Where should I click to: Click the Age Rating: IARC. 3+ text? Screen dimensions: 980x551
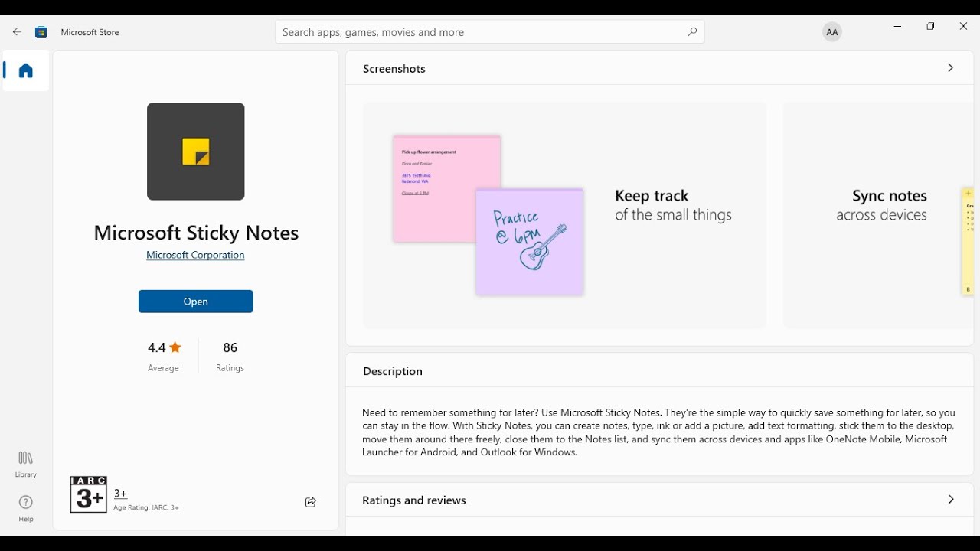(146, 508)
